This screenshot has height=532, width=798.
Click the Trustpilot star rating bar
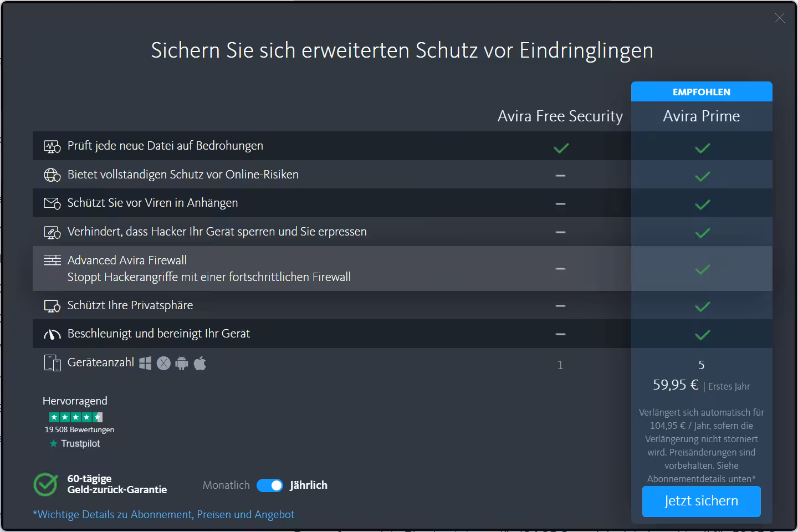[76, 417]
